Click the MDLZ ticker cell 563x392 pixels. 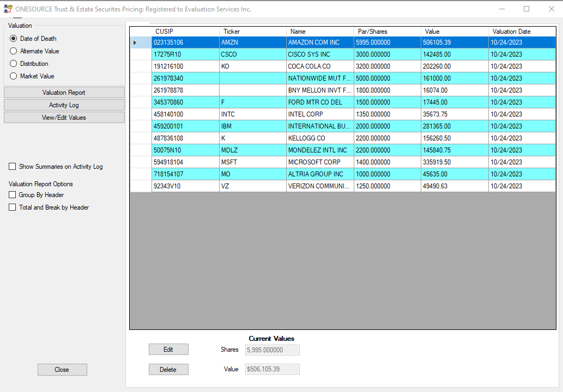[253, 150]
